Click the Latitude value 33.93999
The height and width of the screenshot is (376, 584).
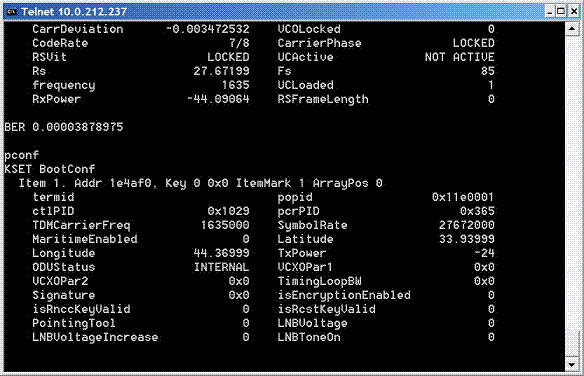467,239
